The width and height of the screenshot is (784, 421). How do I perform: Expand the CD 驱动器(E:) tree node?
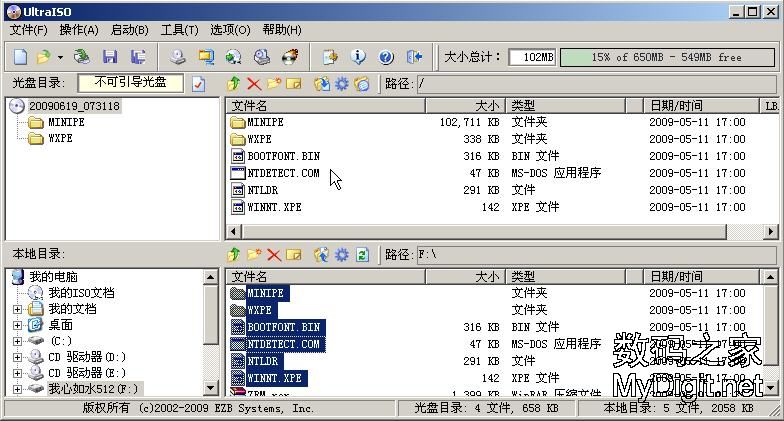coord(18,374)
